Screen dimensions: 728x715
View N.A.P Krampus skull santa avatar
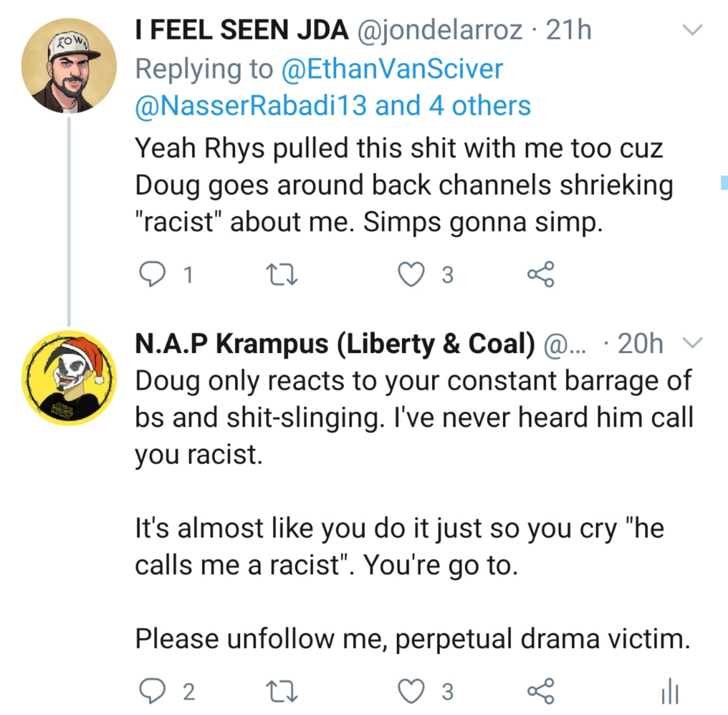(x=69, y=378)
